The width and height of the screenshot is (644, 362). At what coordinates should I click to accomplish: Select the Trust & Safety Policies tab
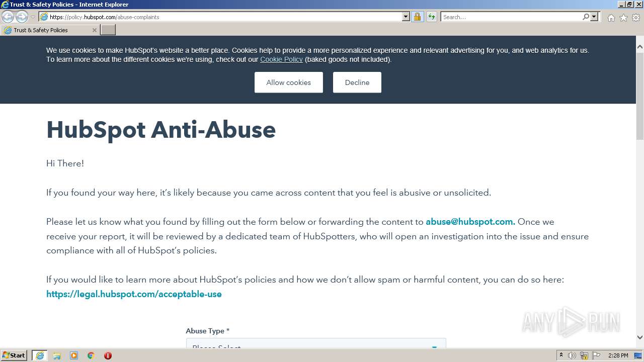pos(49,30)
